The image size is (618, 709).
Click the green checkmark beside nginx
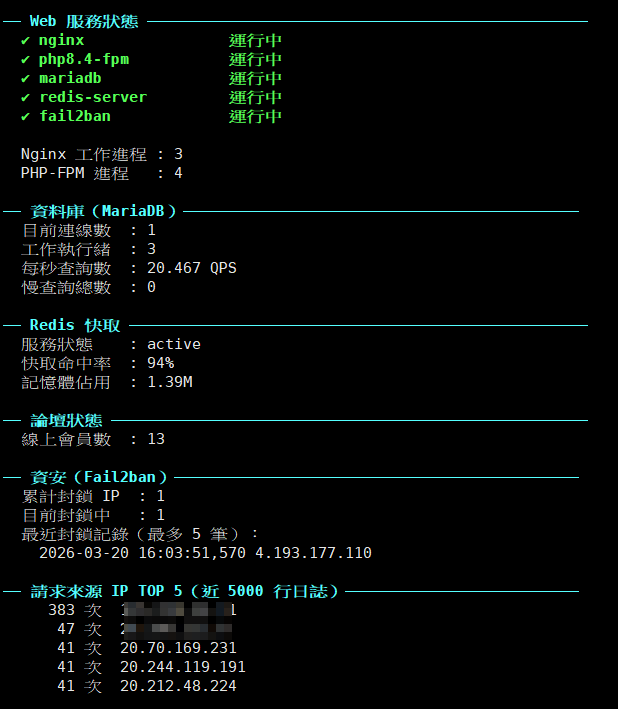click(25, 41)
